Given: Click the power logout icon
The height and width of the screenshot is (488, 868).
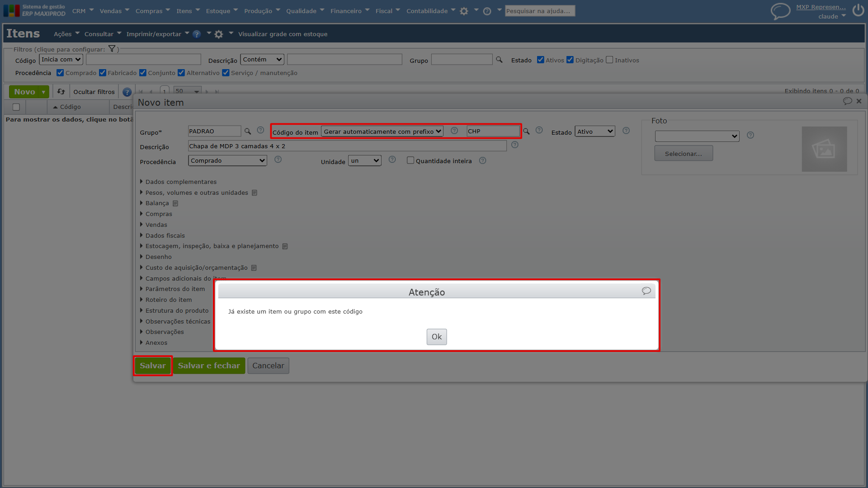Looking at the screenshot, I should tap(858, 10).
